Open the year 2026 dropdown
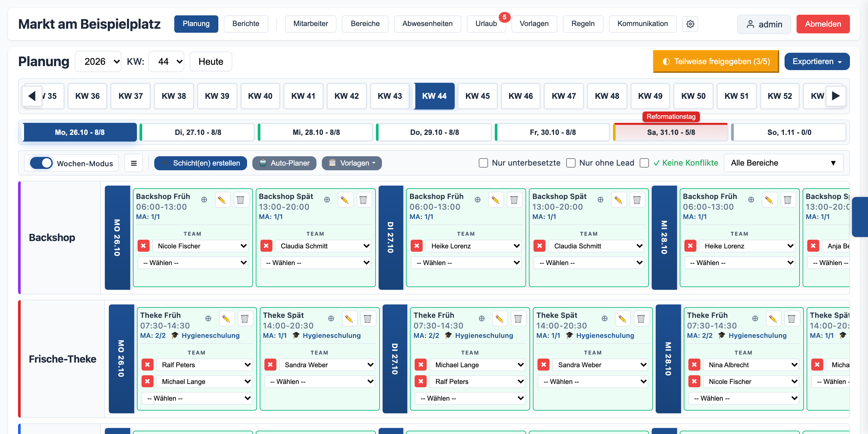 [98, 61]
